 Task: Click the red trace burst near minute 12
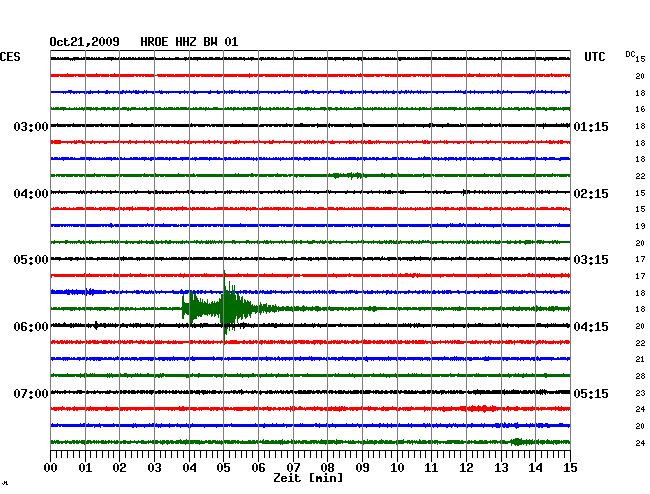(x=481, y=409)
